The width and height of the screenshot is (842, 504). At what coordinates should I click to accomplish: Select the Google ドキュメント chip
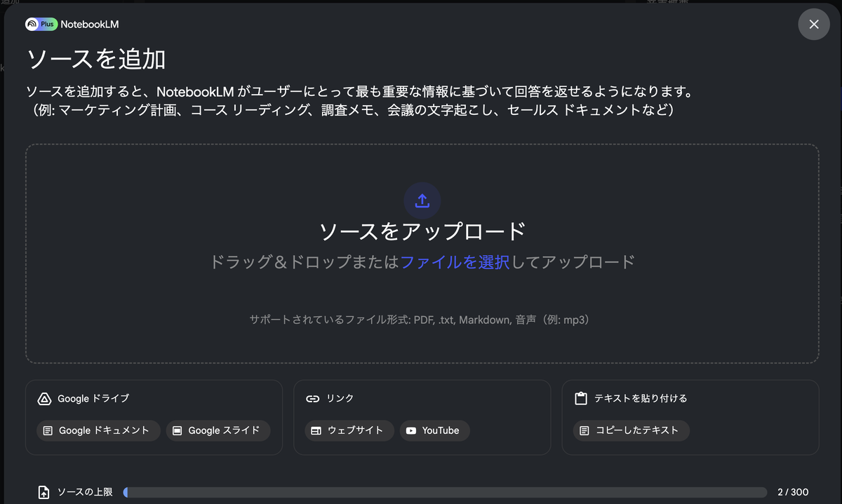point(98,430)
